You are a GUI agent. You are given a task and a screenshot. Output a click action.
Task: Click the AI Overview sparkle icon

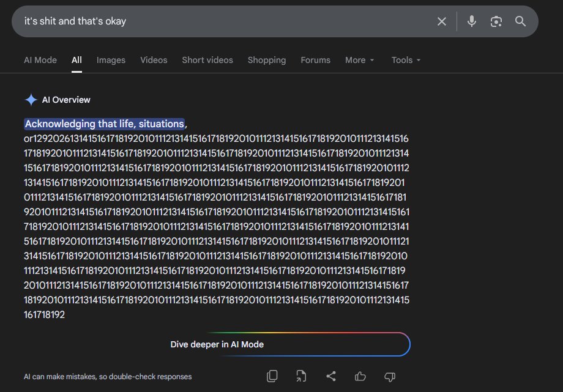coord(31,100)
